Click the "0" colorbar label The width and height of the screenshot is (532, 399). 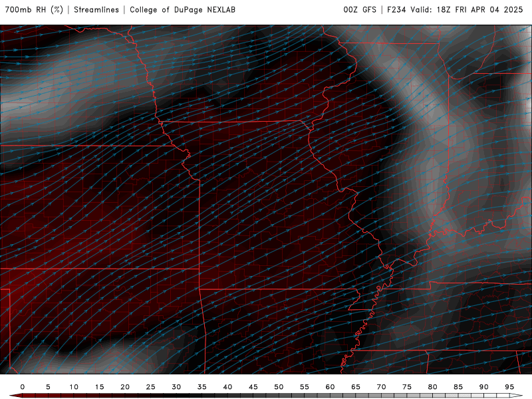click(23, 387)
